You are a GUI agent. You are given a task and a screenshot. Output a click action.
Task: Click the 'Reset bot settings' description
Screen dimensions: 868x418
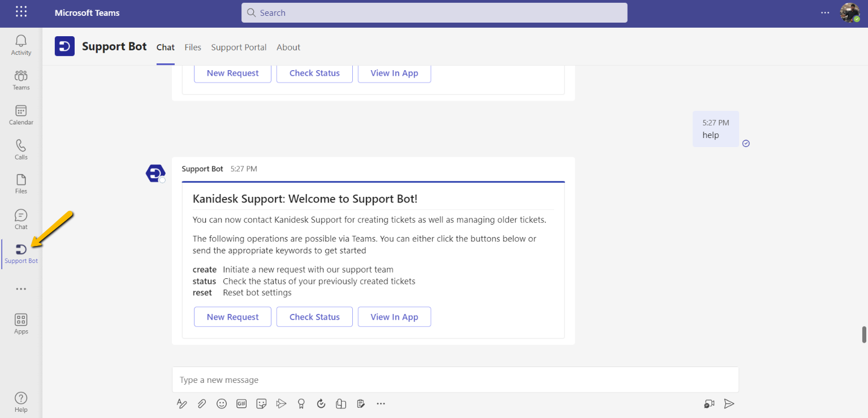tap(257, 292)
